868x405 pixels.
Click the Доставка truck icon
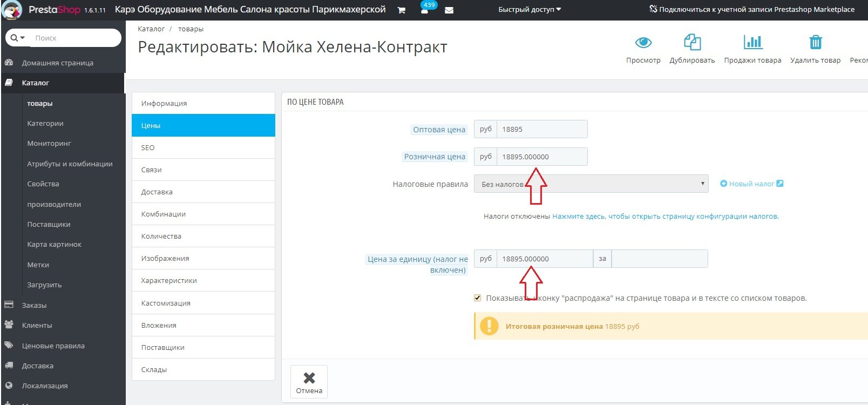click(9, 366)
